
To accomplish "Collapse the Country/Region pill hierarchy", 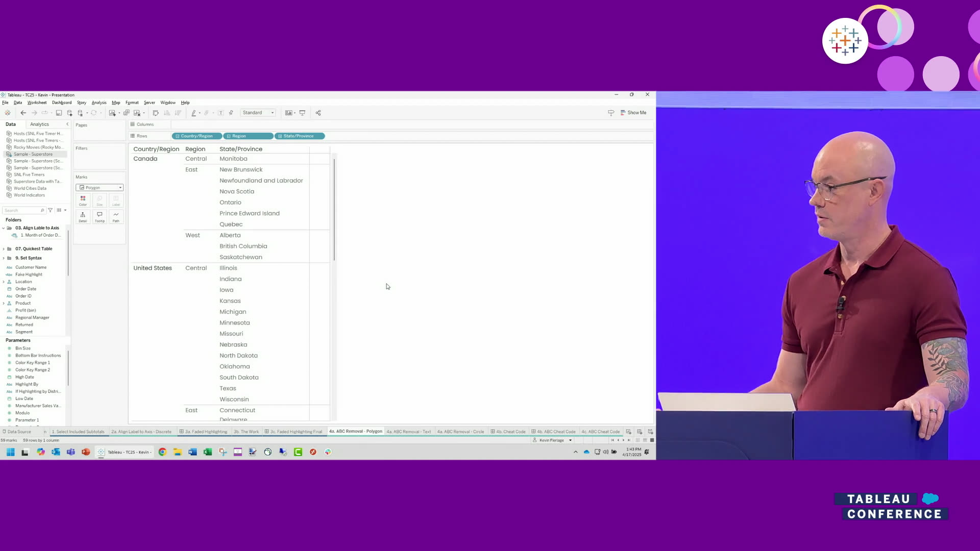I will coord(177,136).
